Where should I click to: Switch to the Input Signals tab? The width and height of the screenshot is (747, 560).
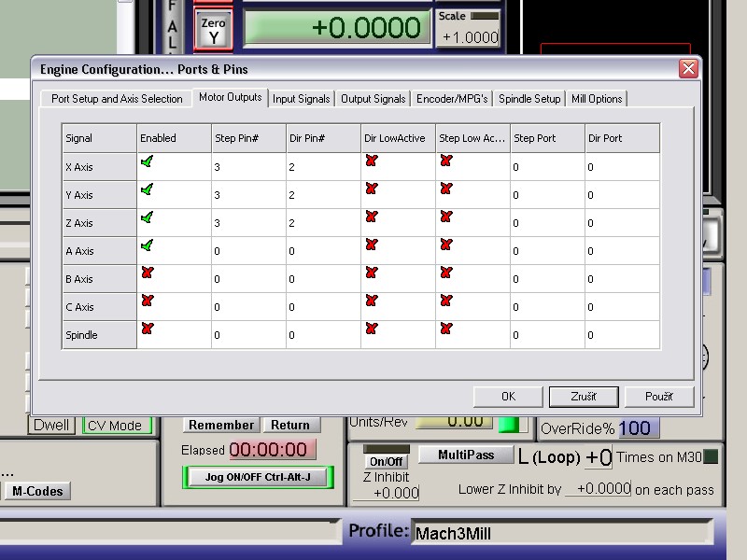pyautogui.click(x=301, y=99)
